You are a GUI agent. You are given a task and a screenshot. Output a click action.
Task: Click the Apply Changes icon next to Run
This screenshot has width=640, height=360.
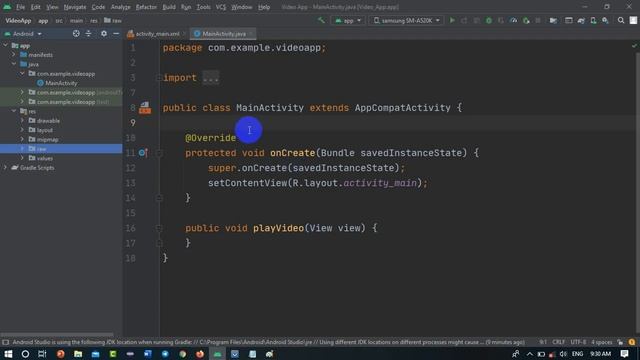pyautogui.click(x=464, y=20)
